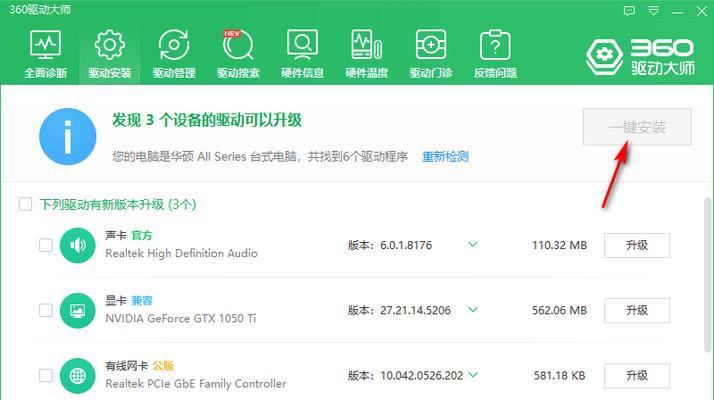Tick the Realtek PCIe GbE Family Controller checkbox
This screenshot has height=400, width=714.
click(46, 375)
